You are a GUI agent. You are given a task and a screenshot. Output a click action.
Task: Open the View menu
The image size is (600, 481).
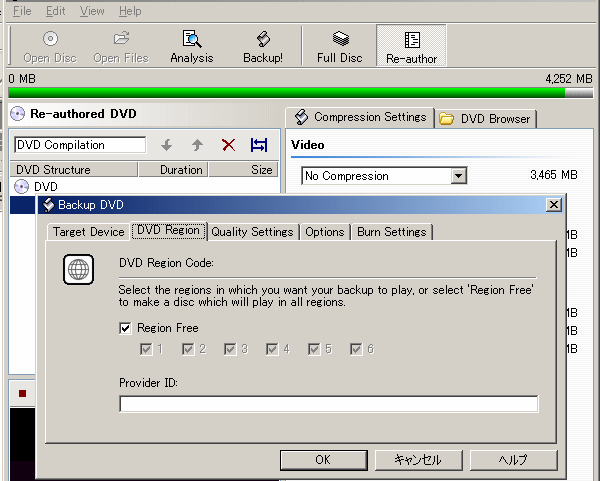pyautogui.click(x=92, y=11)
